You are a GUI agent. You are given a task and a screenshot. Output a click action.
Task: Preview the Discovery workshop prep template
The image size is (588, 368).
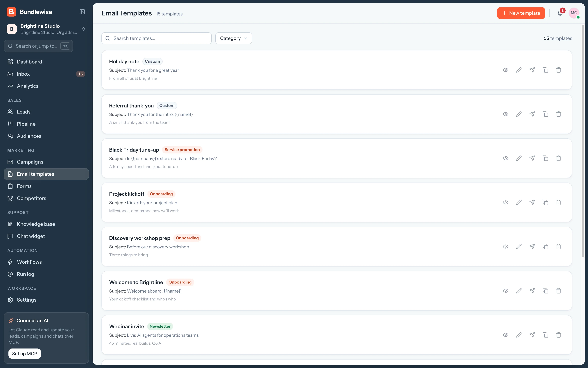coord(506,247)
